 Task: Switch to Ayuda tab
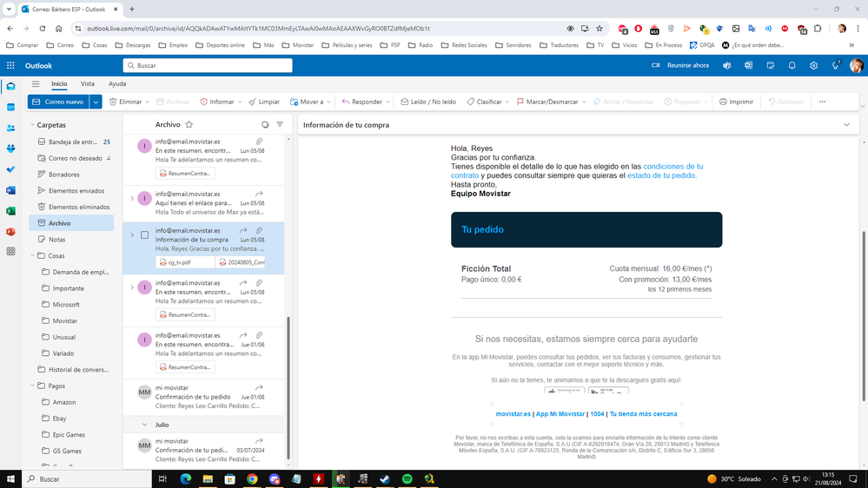(117, 84)
